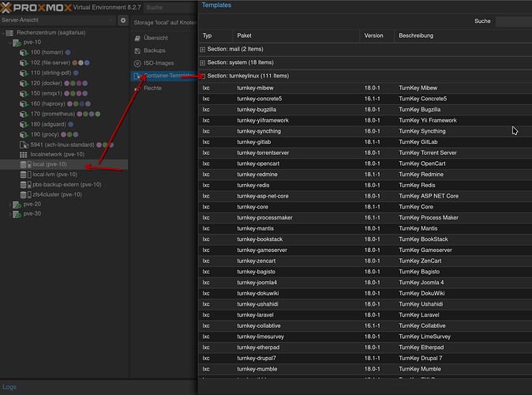The image size is (532, 395).
Task: Select the turnkey-redis template row
Action: click(x=365, y=186)
